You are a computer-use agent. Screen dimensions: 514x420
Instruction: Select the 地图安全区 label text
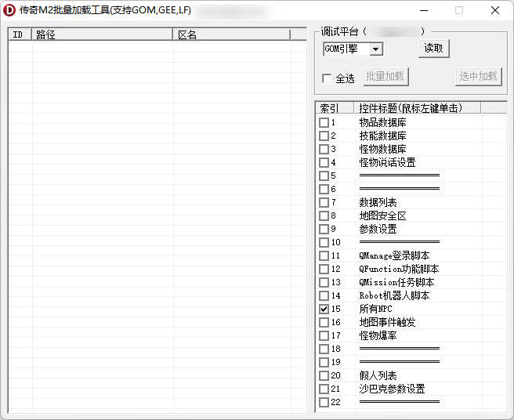coord(382,215)
